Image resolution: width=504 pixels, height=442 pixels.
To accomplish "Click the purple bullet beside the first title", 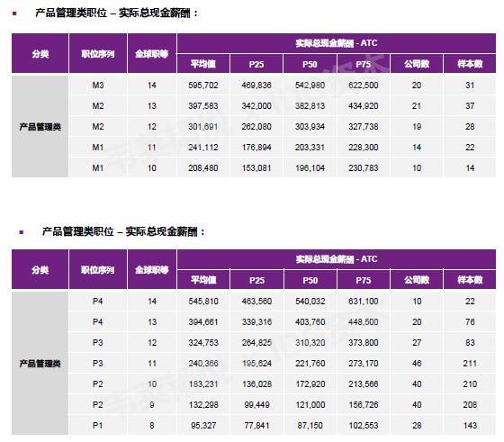I will coord(14,14).
